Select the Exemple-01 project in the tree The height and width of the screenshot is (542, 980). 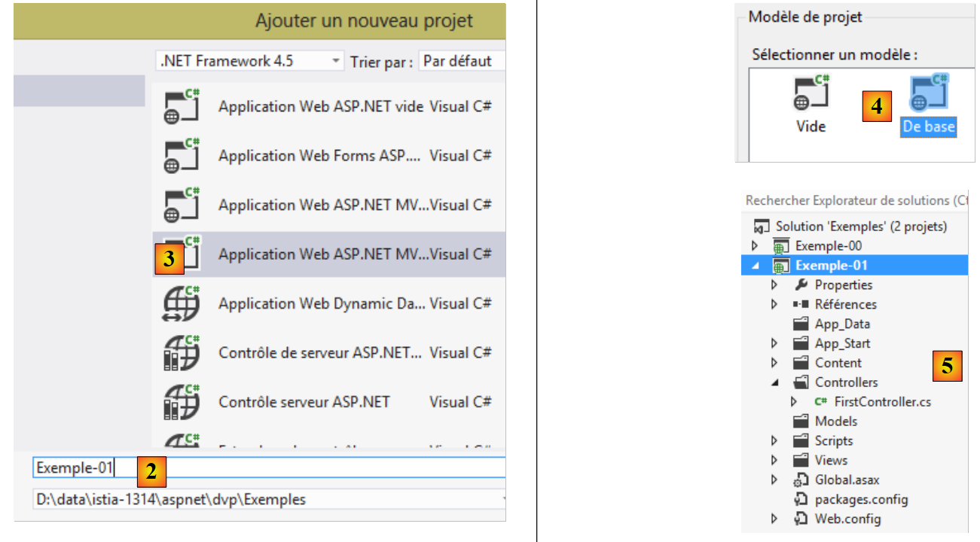point(831,265)
